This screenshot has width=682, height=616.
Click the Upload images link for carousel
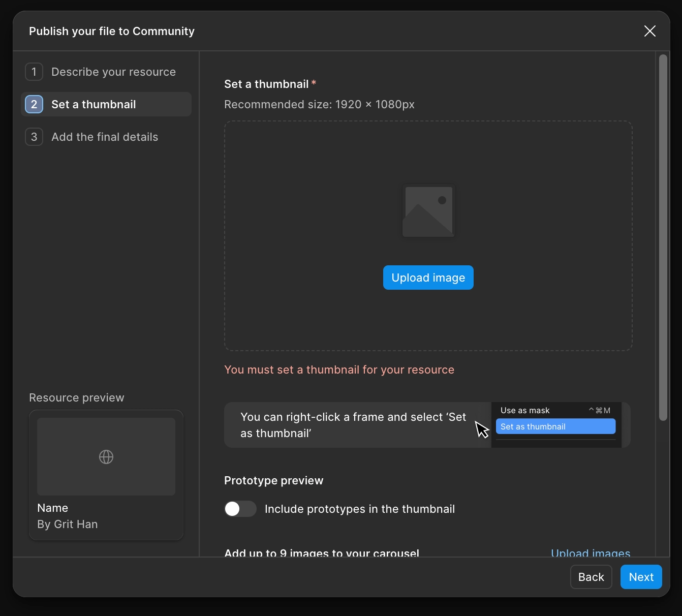(590, 552)
